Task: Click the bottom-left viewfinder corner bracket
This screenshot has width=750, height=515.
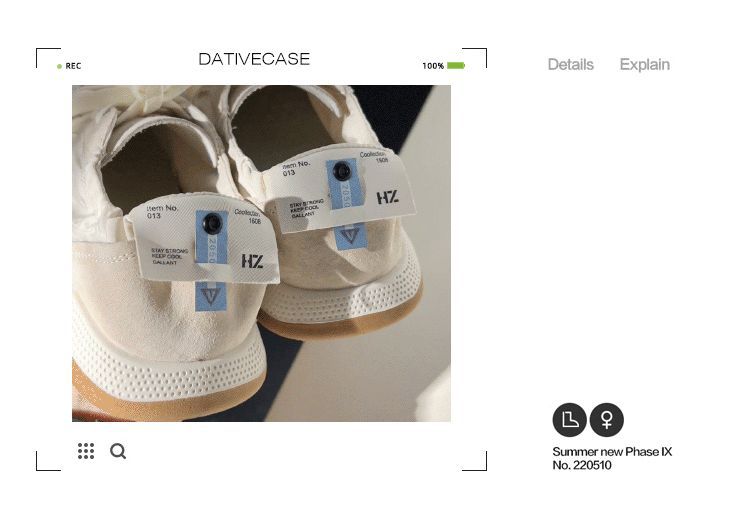Action: click(48, 461)
